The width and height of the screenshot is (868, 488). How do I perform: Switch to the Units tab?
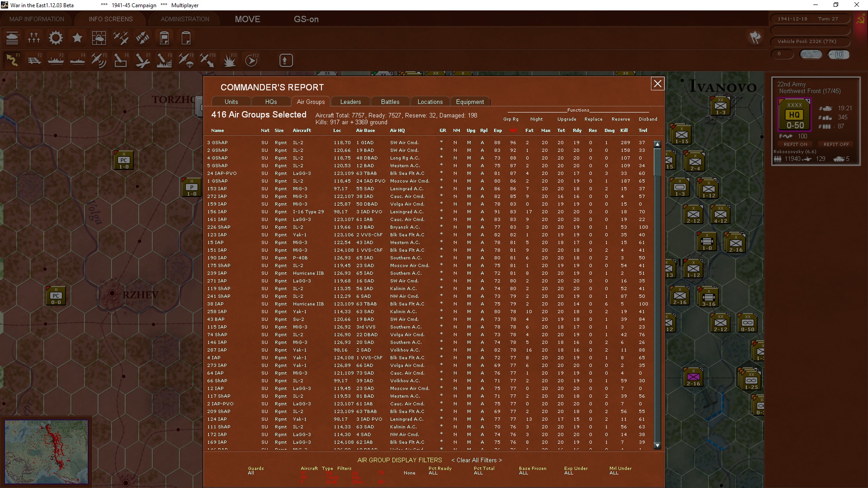coord(231,102)
